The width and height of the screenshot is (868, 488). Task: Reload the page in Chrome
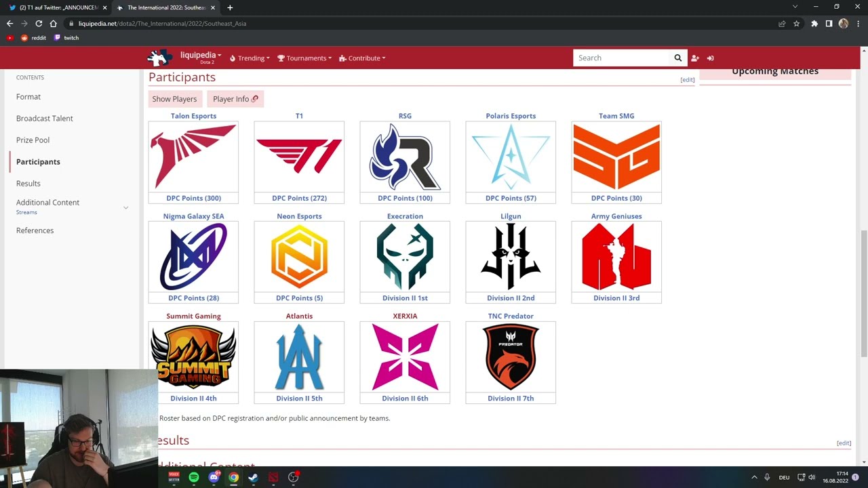pos(39,24)
